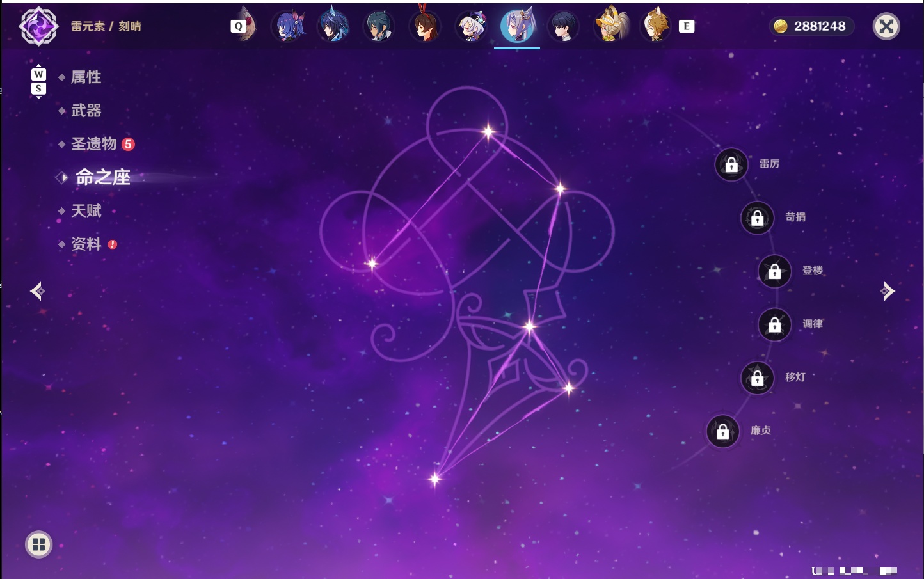Screen dimensions: 924x579
Task: Open the 武器 weapon tab
Action: (x=86, y=111)
